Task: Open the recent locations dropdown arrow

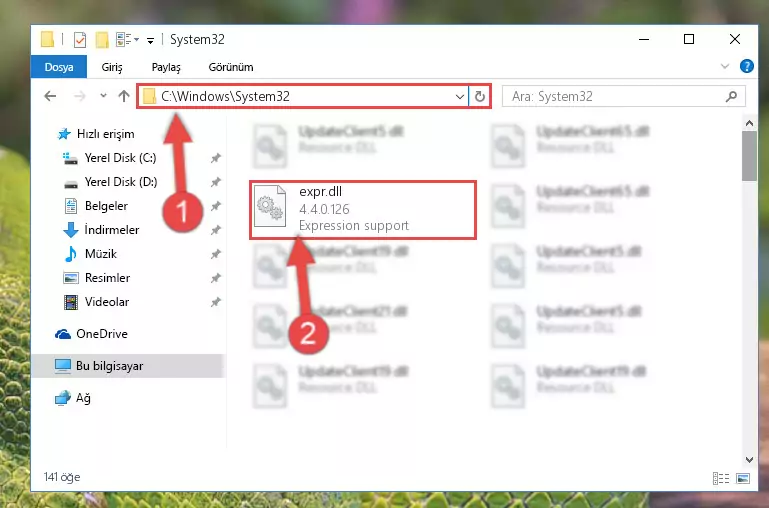Action: pyautogui.click(x=103, y=96)
